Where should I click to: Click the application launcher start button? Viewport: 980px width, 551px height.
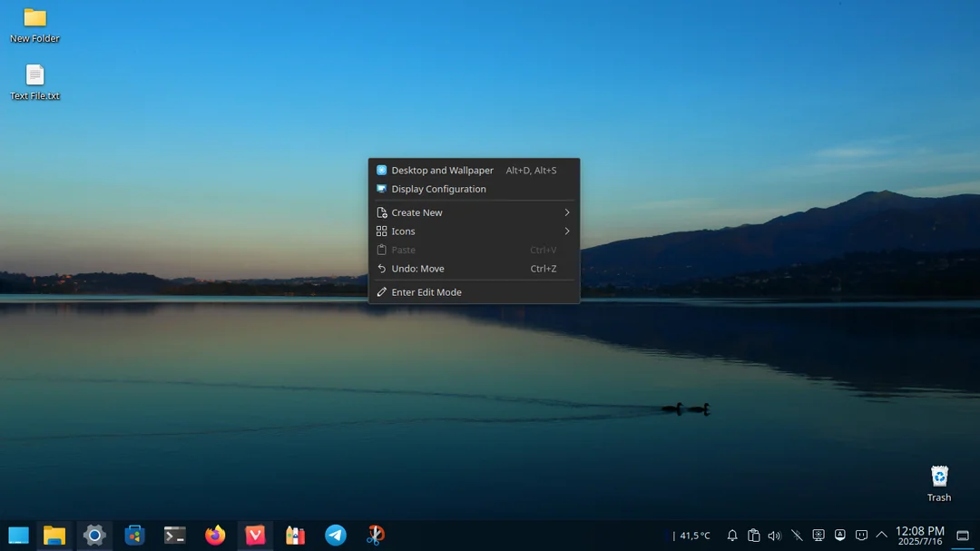pos(18,536)
